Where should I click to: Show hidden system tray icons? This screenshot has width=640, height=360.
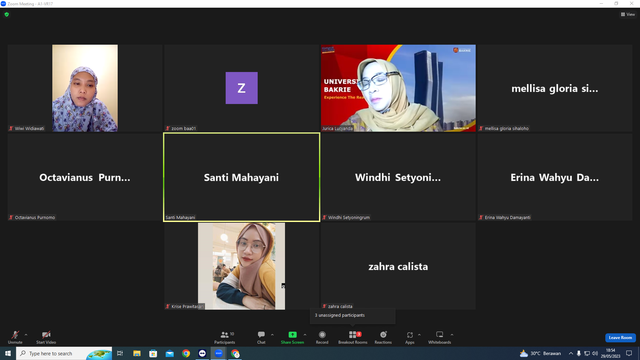point(571,353)
